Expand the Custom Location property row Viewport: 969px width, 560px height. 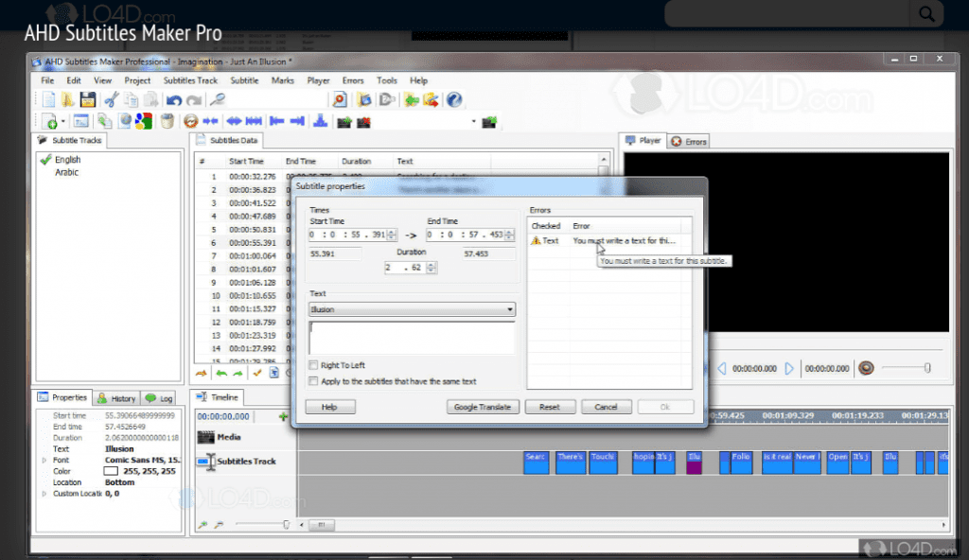click(x=44, y=494)
